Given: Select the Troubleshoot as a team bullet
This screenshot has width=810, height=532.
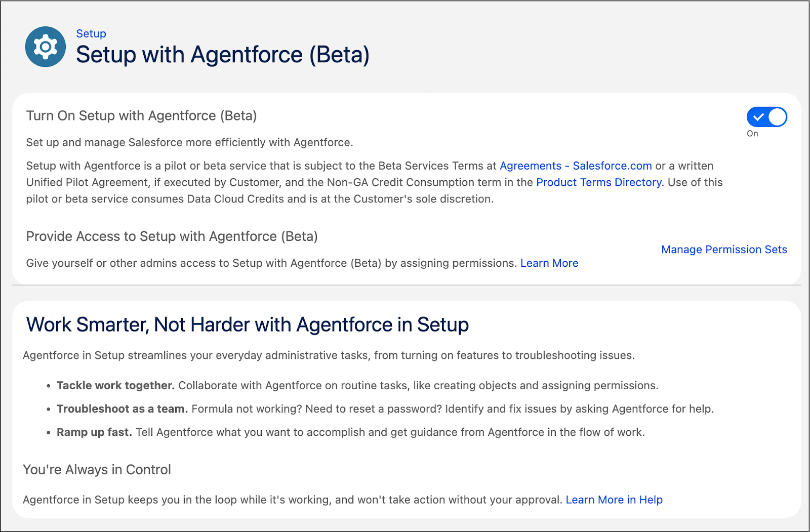Looking at the screenshot, I should [386, 408].
